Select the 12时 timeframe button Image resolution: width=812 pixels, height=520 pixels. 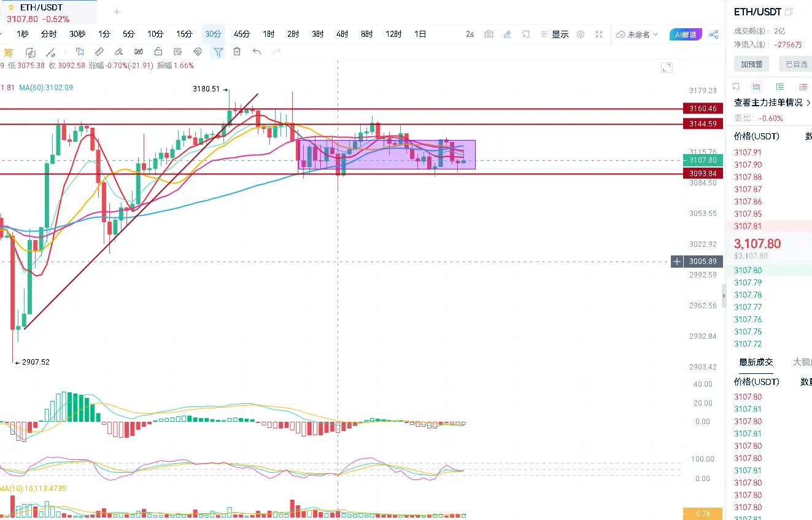[393, 34]
